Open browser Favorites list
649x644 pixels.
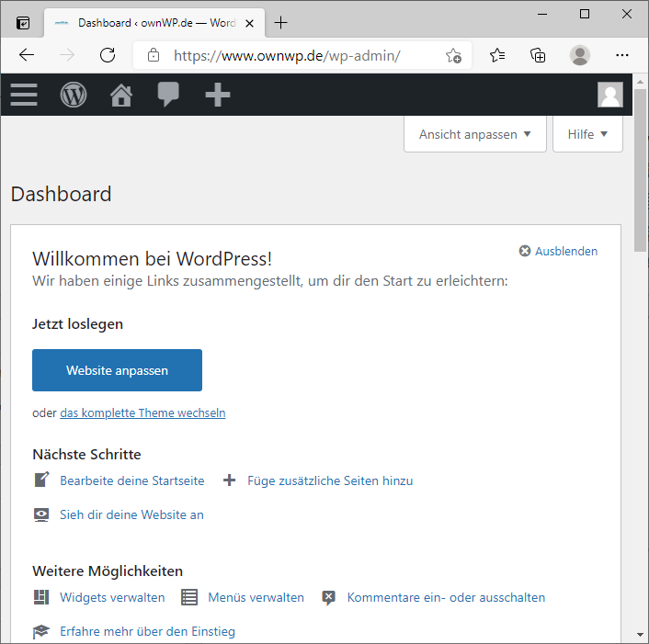pos(496,55)
